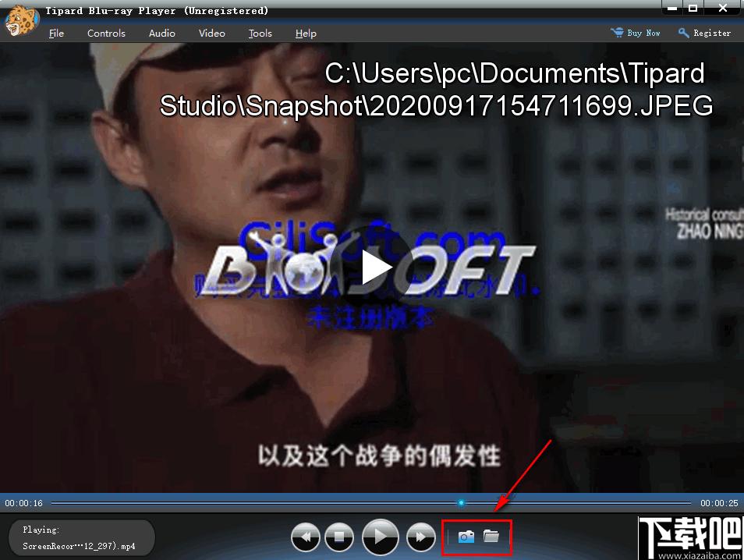The width and height of the screenshot is (744, 560).
Task: Open the Video menu
Action: (211, 34)
